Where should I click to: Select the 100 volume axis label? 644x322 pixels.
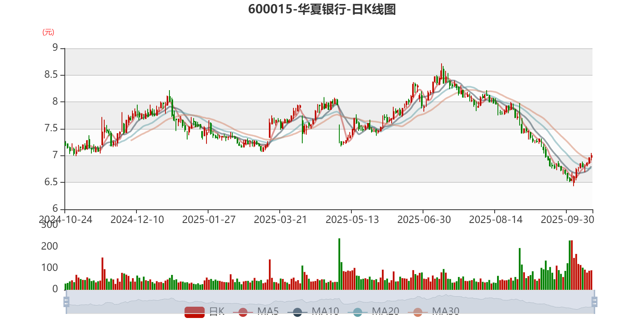(50, 268)
